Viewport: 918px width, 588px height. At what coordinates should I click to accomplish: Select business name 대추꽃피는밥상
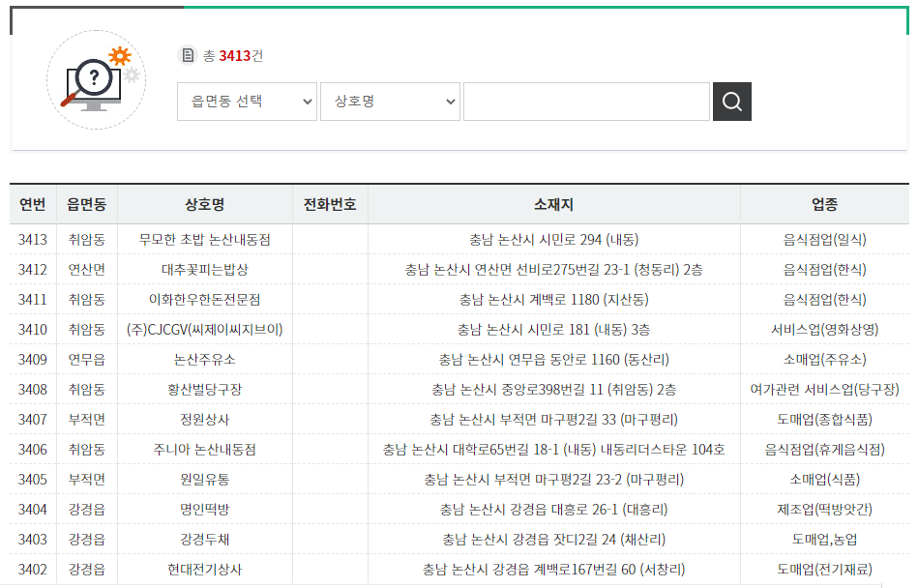pyautogui.click(x=205, y=270)
